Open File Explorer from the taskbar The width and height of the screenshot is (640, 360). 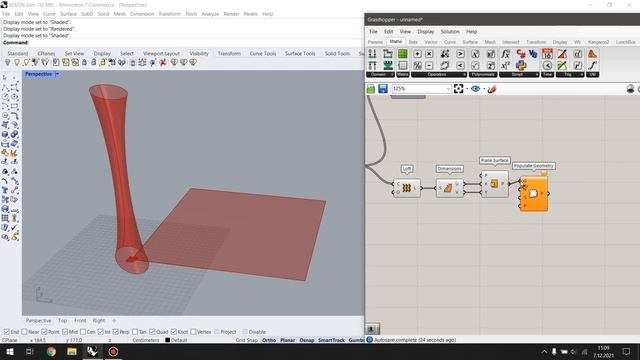point(72,351)
